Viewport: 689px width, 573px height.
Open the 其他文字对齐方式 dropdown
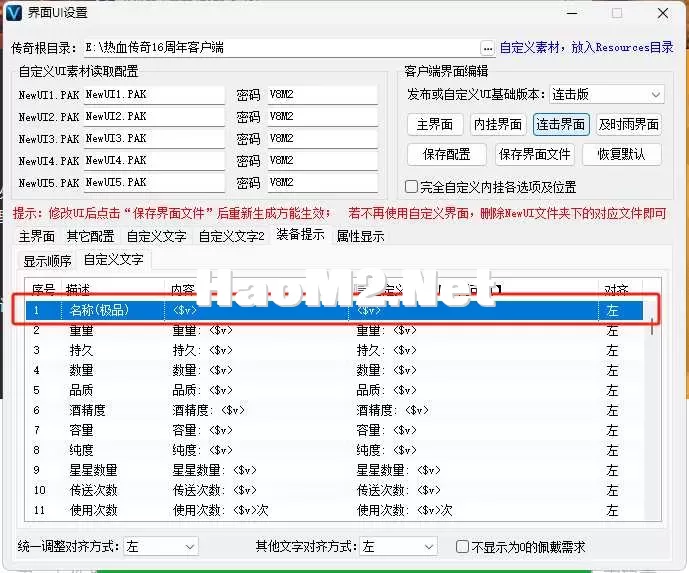coord(398,547)
